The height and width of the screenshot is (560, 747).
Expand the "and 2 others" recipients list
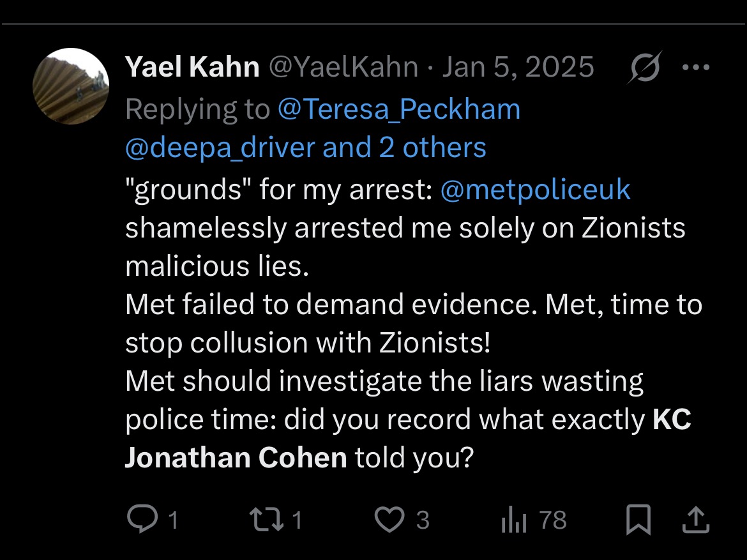tap(405, 148)
